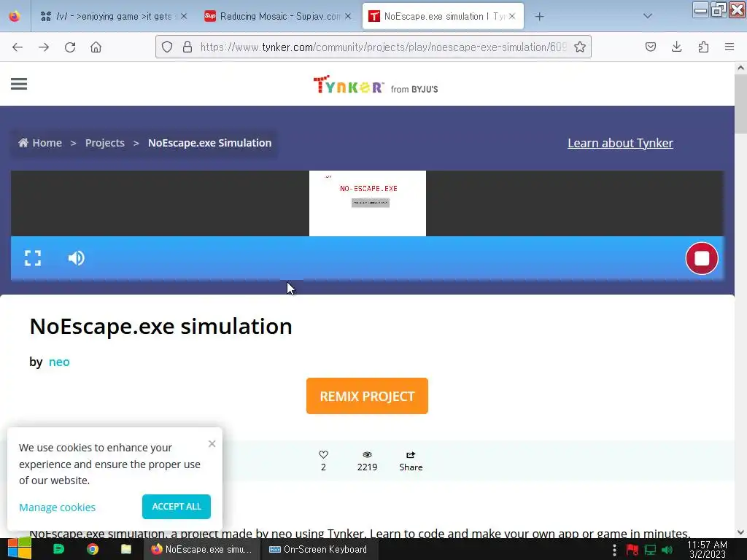Open File Explorer from the taskbar
This screenshot has height=560, width=747.
(x=126, y=549)
